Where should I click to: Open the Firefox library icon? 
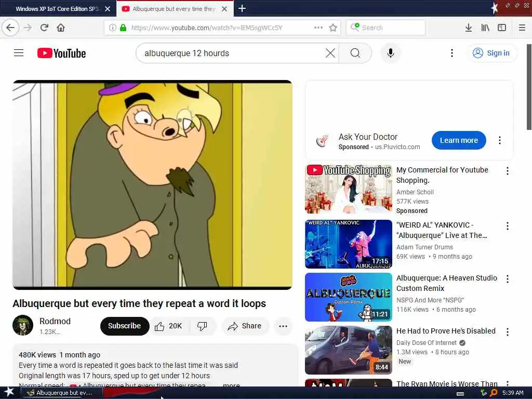coord(485,28)
